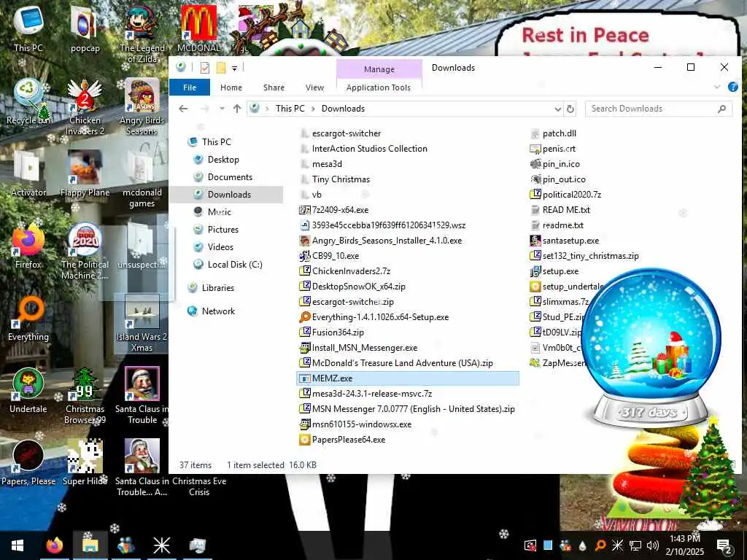Viewport: 747px width, 560px height.
Task: Click the volume icon in system tray
Action: tap(653, 545)
